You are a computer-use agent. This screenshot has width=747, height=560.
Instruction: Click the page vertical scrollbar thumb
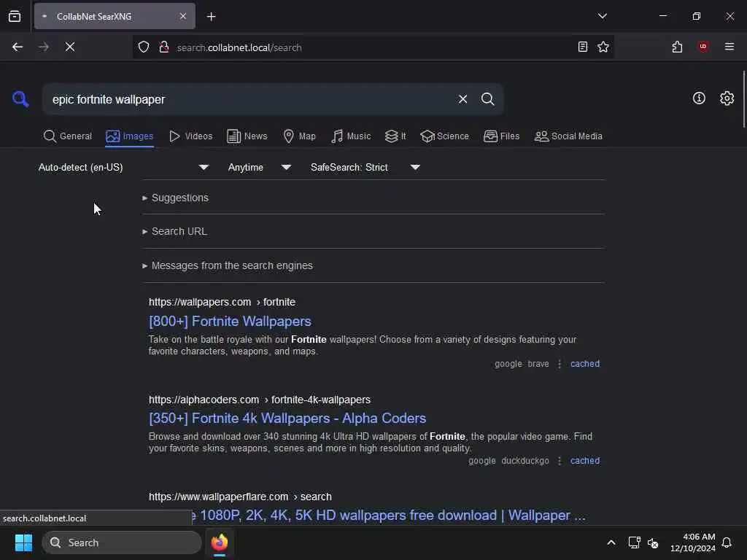click(x=743, y=99)
